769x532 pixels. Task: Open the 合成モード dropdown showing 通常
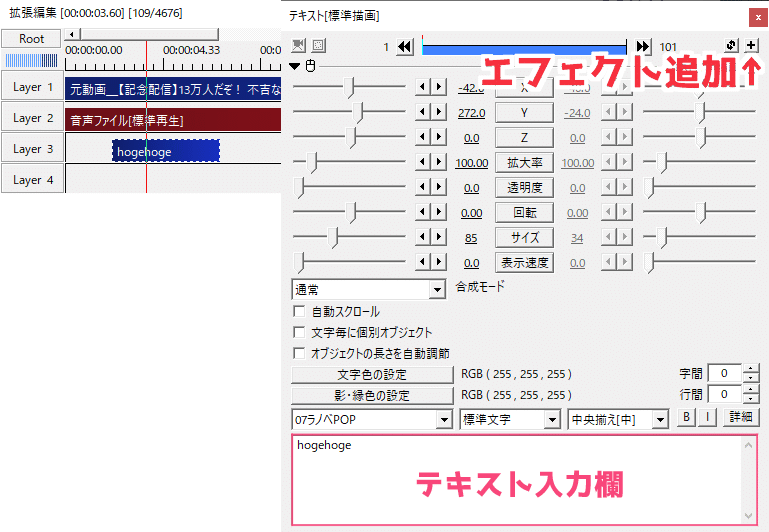click(368, 289)
